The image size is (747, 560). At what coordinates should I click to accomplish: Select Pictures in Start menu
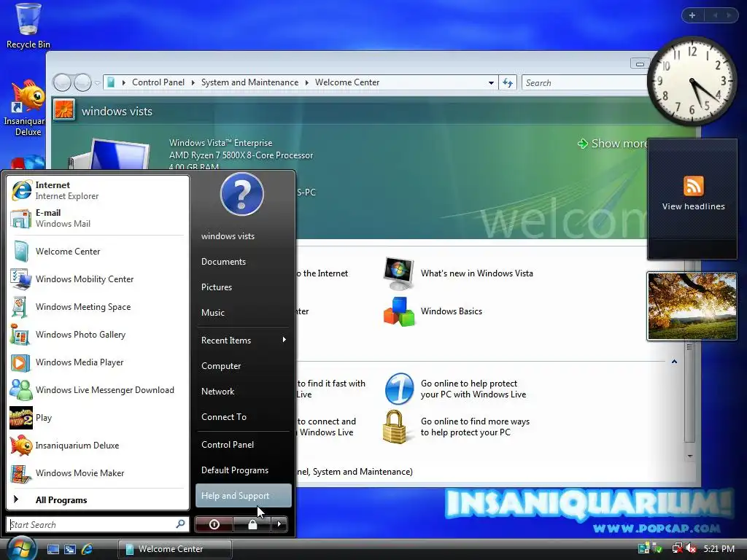tap(244, 287)
